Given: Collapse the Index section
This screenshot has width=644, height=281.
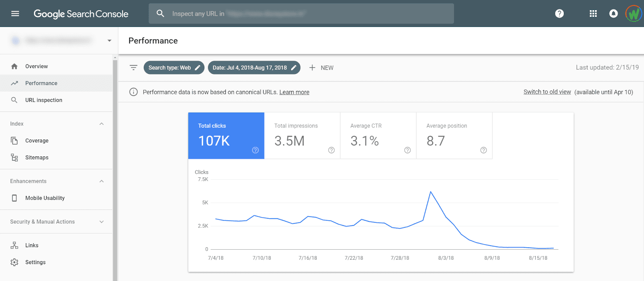Looking at the screenshot, I should [x=101, y=124].
